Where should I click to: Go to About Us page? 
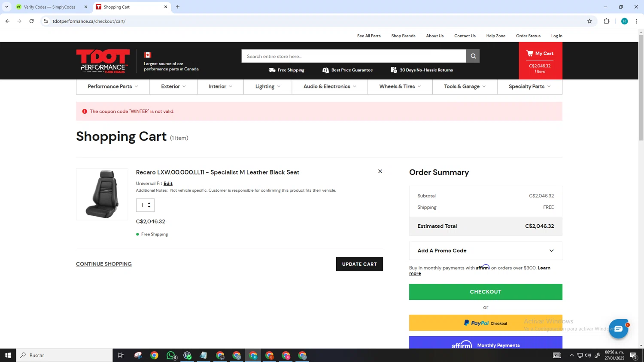(x=434, y=36)
